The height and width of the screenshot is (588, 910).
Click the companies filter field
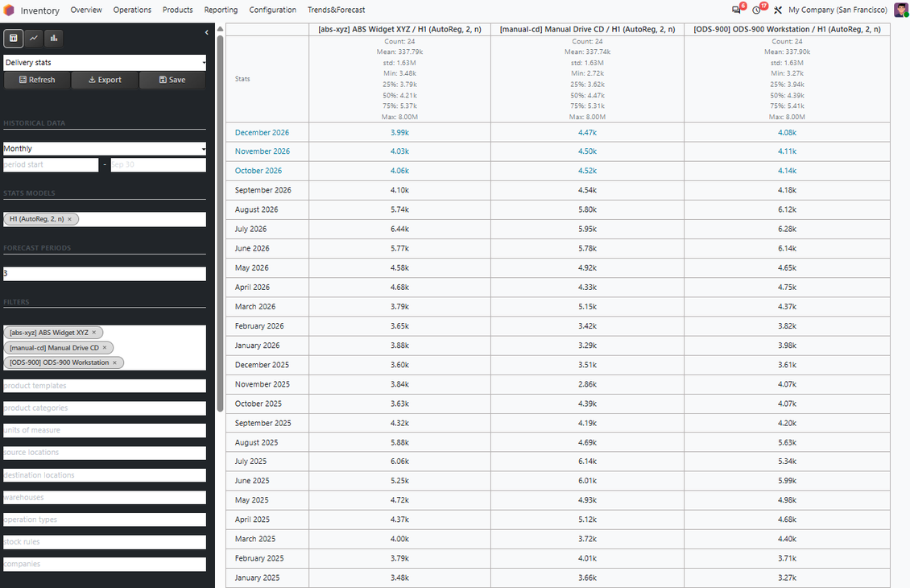click(x=105, y=564)
